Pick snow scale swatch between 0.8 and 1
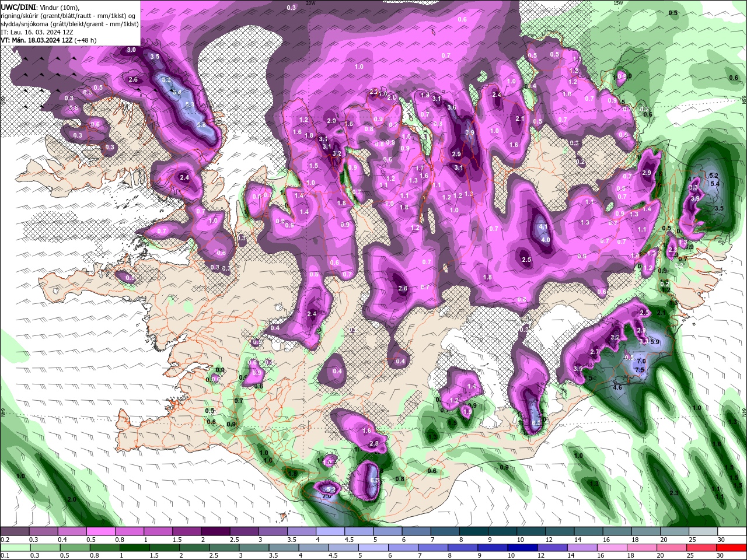Image resolution: width=747 pixels, height=560 pixels. tap(129, 531)
